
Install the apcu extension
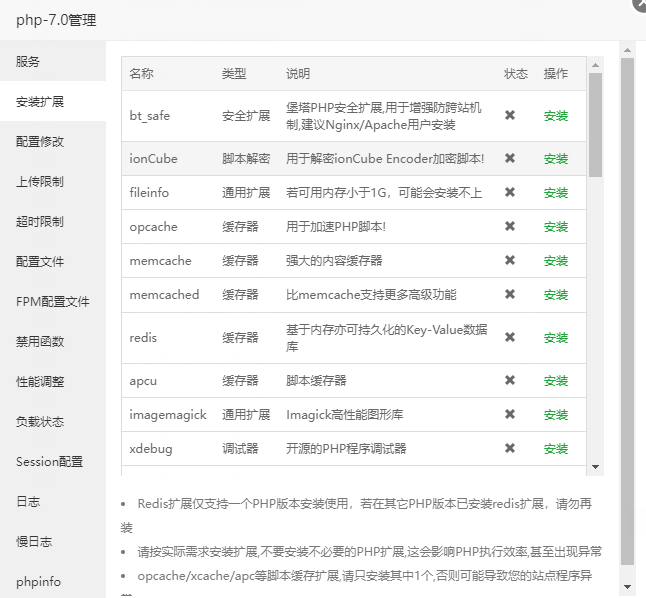(556, 380)
